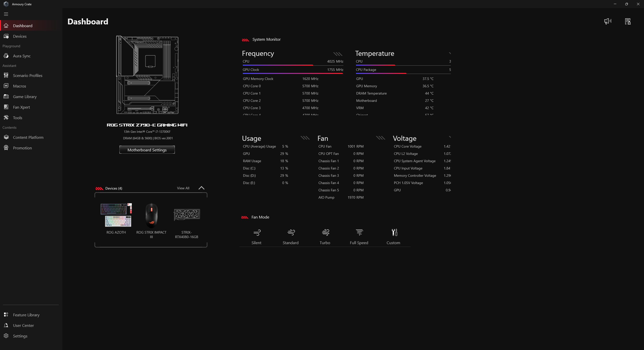This screenshot has height=350, width=644.
Task: Open the ROG AZOTH keyboard thumbnail
Action: tap(116, 215)
